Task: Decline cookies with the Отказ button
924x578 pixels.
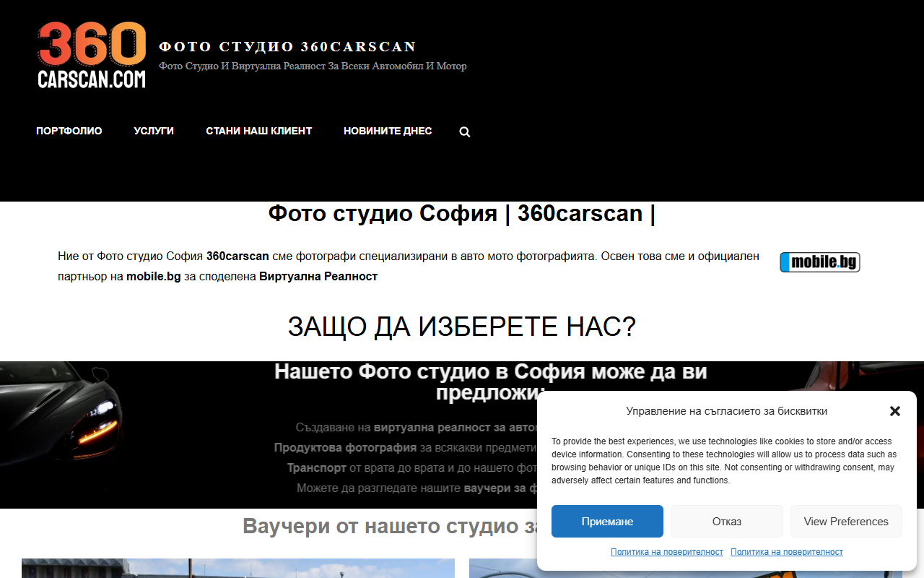Action: point(727,521)
